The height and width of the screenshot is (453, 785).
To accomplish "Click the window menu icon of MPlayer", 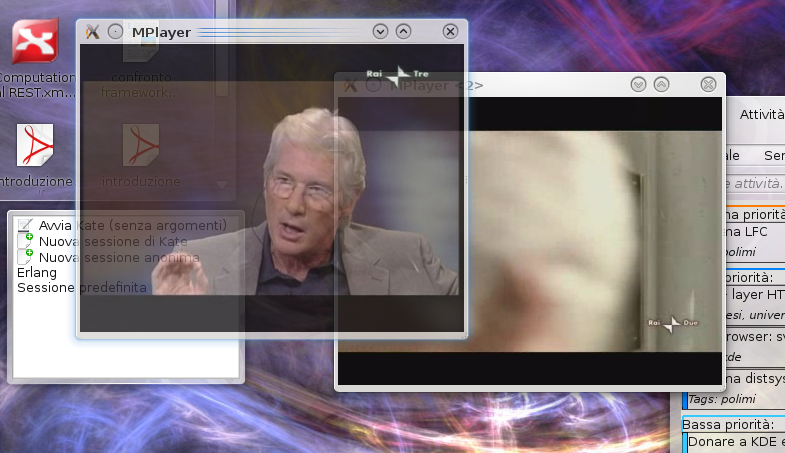I will (92, 31).
